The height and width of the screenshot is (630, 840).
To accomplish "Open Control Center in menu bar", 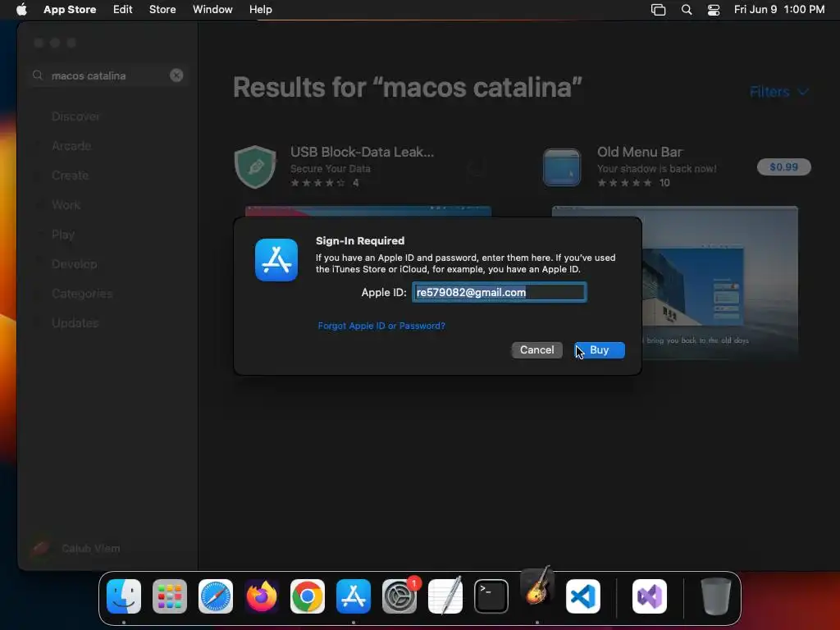I will pyautogui.click(x=714, y=10).
